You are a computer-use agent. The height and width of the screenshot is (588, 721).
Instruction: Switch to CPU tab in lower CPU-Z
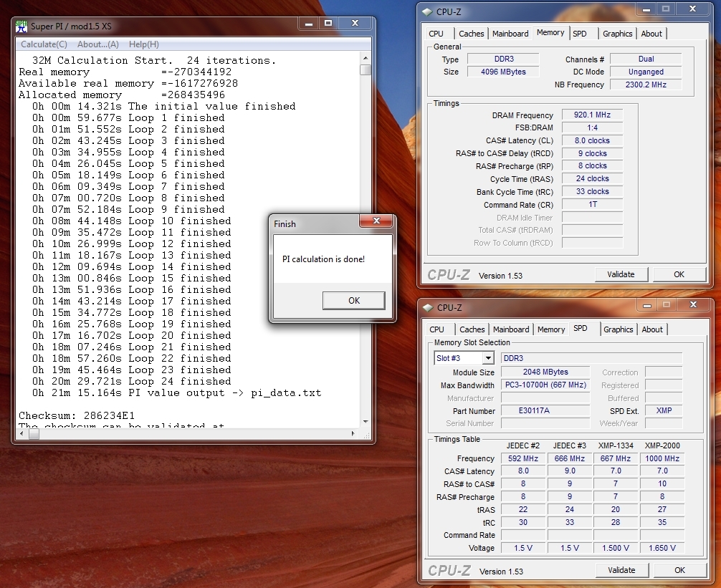[x=436, y=329]
